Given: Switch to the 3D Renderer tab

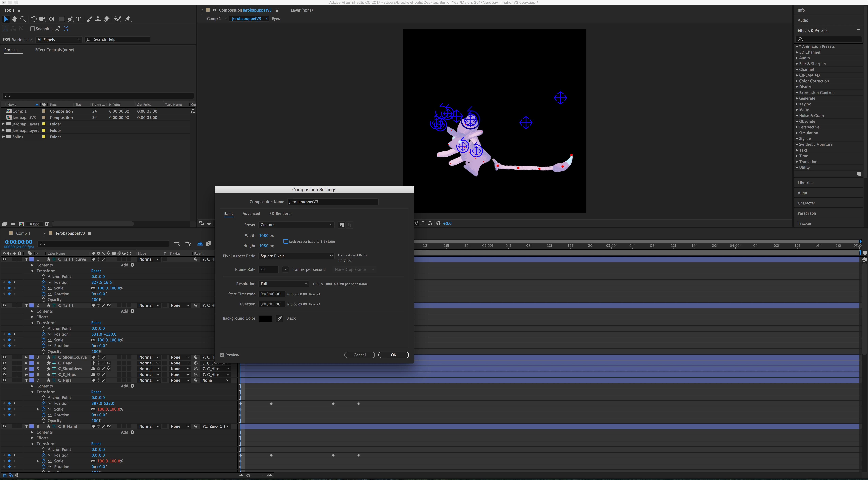Looking at the screenshot, I should [280, 214].
